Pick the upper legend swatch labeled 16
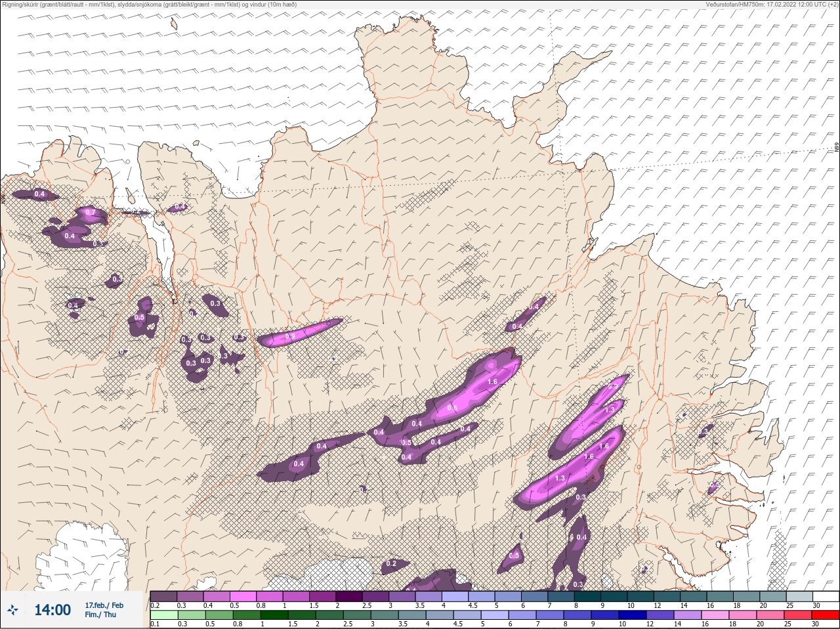 pyautogui.click(x=720, y=596)
